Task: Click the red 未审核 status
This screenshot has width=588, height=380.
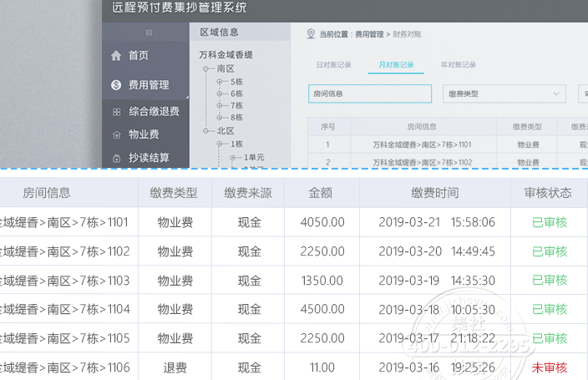Action: (549, 367)
